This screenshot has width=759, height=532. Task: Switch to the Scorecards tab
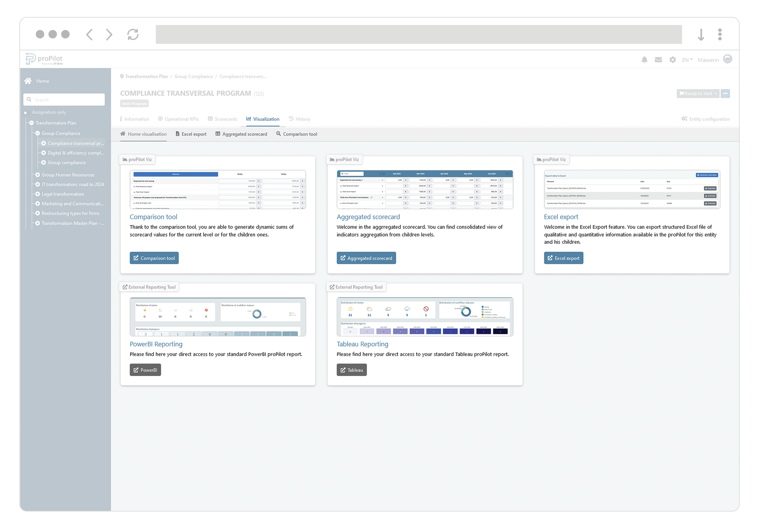point(222,119)
